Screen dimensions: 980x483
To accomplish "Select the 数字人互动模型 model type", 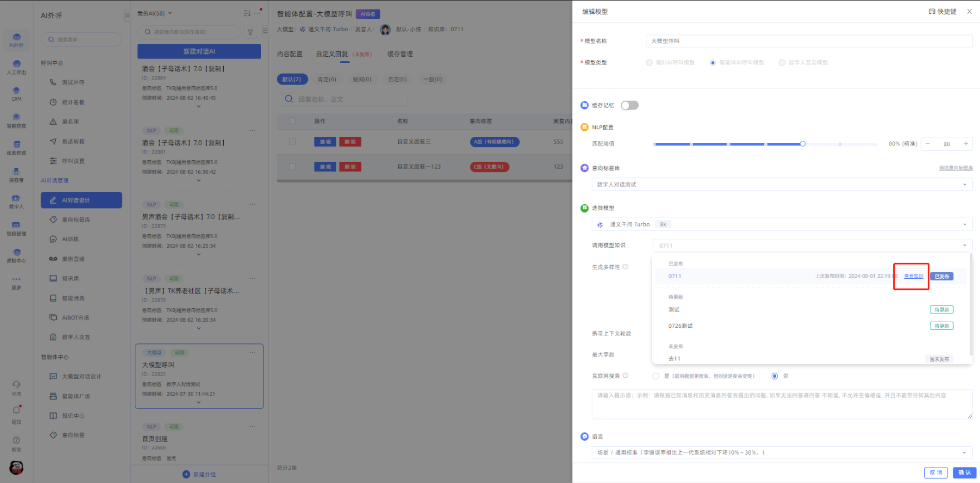I will (782, 63).
